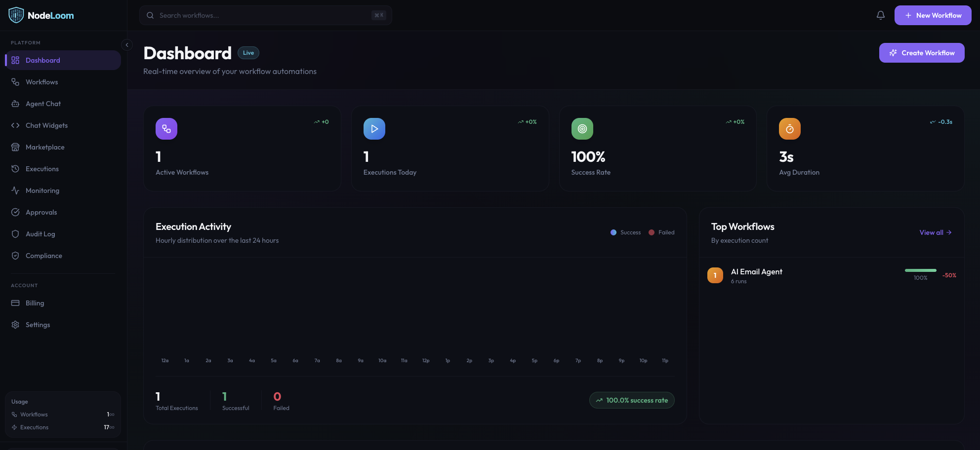Screen dimensions: 980x450
Task: Click the ⌘K shortcut hint in search
Action: [x=379, y=15]
